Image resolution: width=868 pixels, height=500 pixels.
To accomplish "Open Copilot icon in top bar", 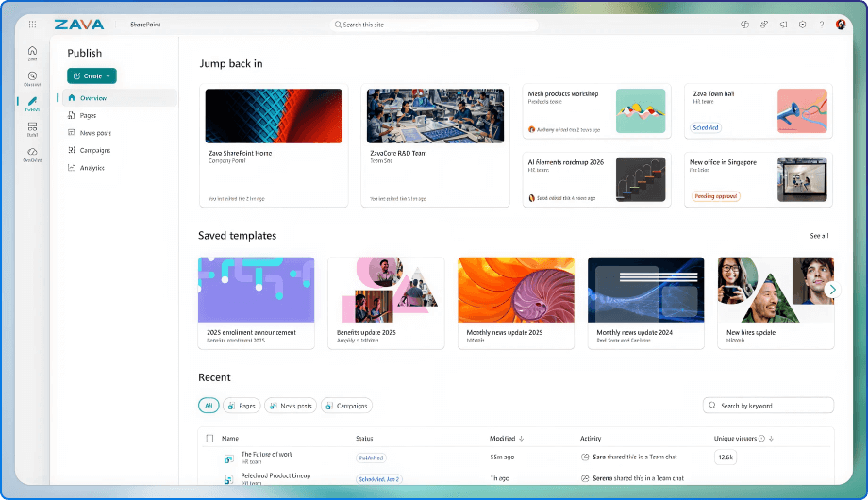I will [x=744, y=25].
